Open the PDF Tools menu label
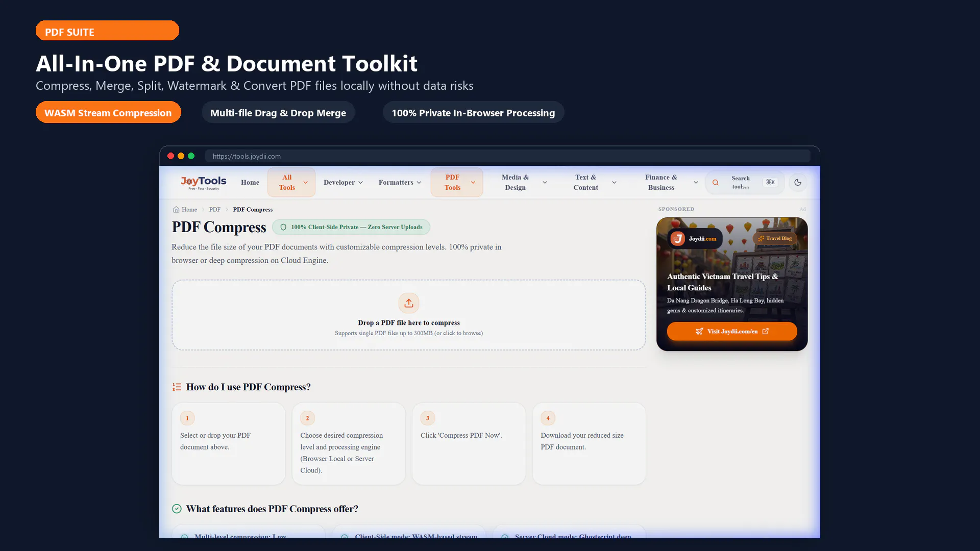Screen dimensions: 980x551 (x=452, y=183)
